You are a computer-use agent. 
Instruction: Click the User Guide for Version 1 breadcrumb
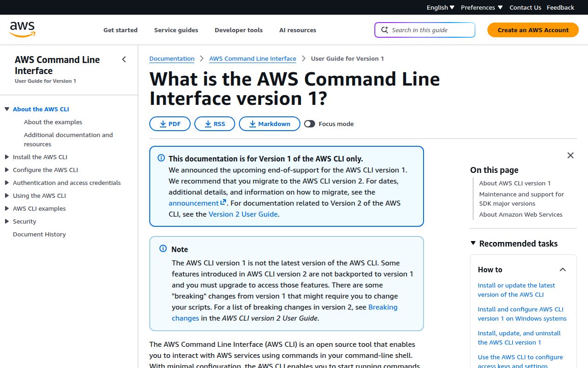point(347,58)
